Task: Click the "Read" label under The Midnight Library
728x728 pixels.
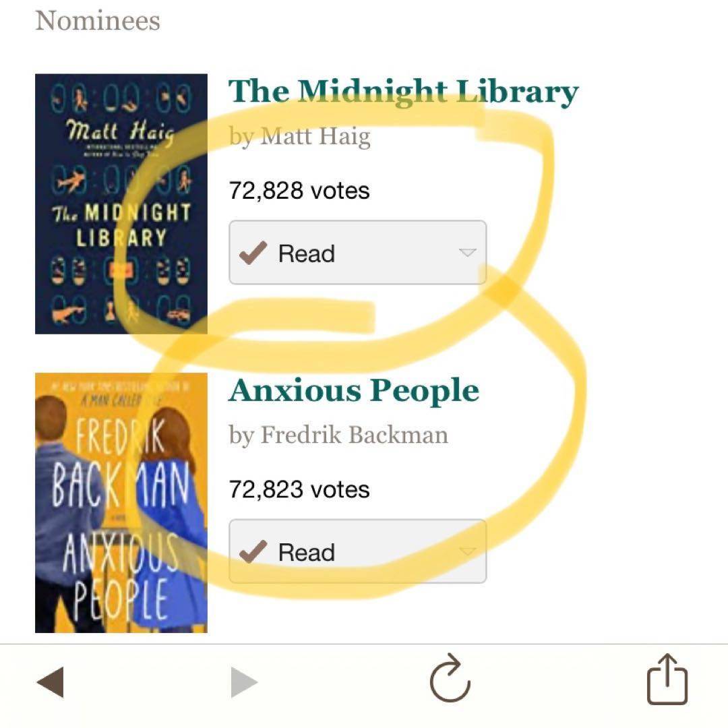Action: pos(307,254)
